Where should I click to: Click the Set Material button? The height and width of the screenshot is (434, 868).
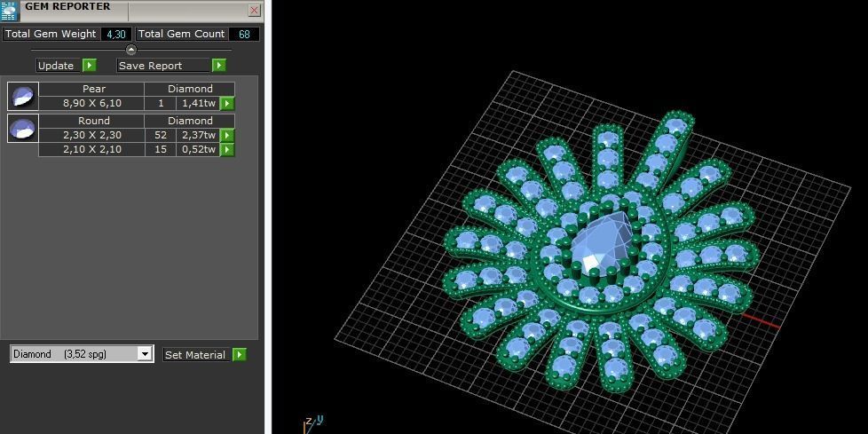pyautogui.click(x=197, y=355)
